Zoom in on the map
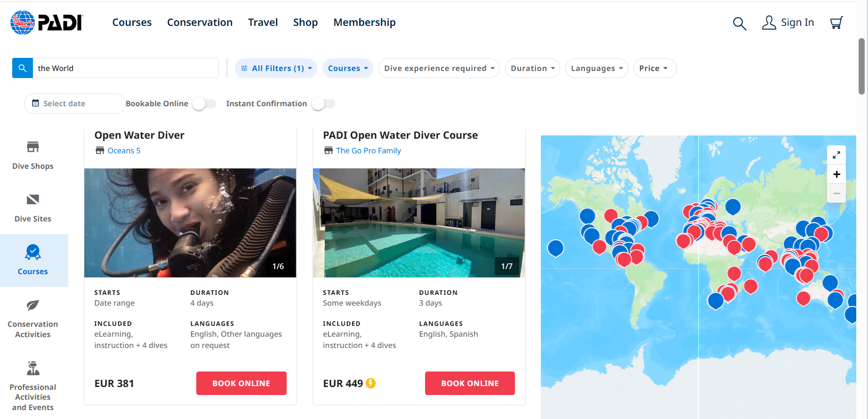868x419 pixels. [836, 174]
